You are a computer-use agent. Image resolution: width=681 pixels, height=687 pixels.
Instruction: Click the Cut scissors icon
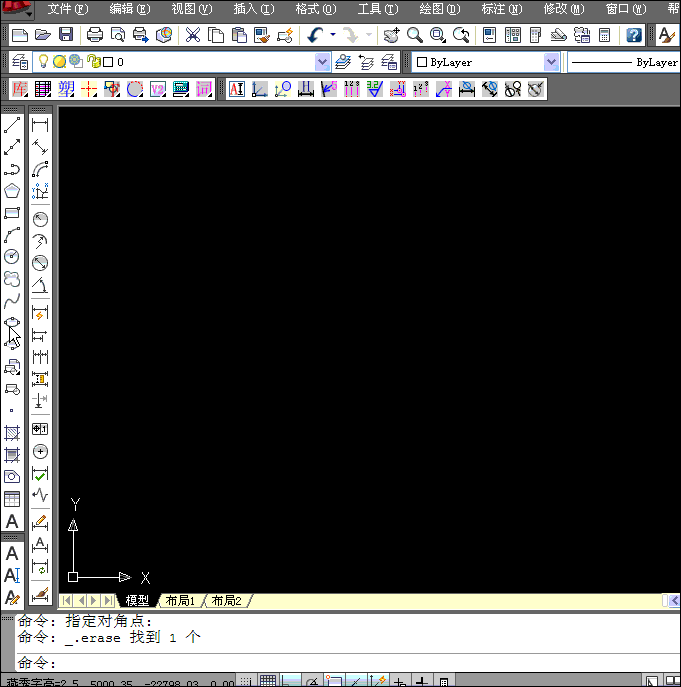193,35
